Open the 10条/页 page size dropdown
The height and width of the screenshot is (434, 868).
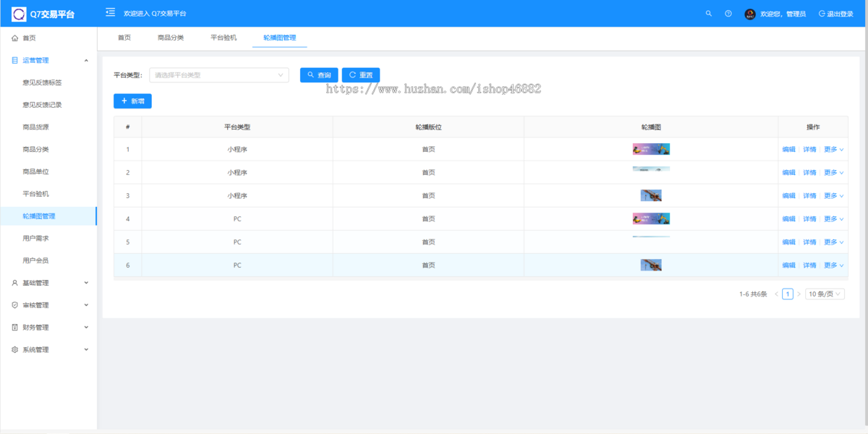click(x=825, y=294)
